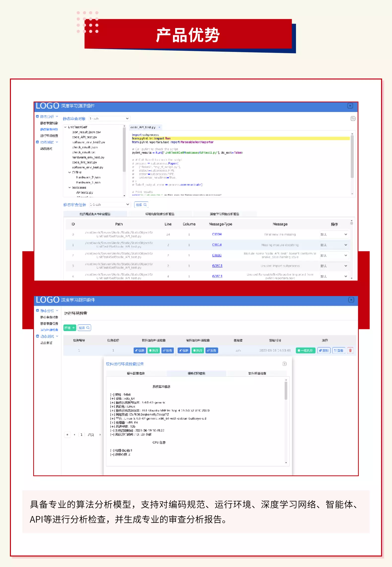Click the 静态分析 sidebar icon in top window
The width and height of the screenshot is (392, 567).
point(37,116)
